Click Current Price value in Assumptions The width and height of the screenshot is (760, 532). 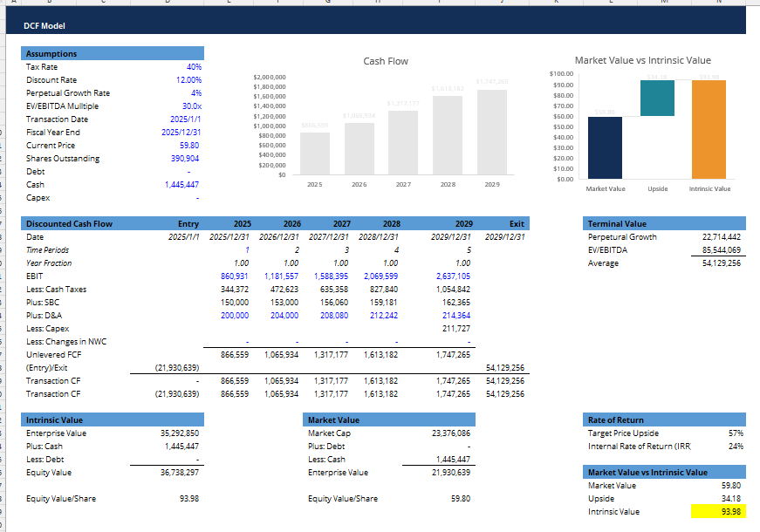click(189, 146)
